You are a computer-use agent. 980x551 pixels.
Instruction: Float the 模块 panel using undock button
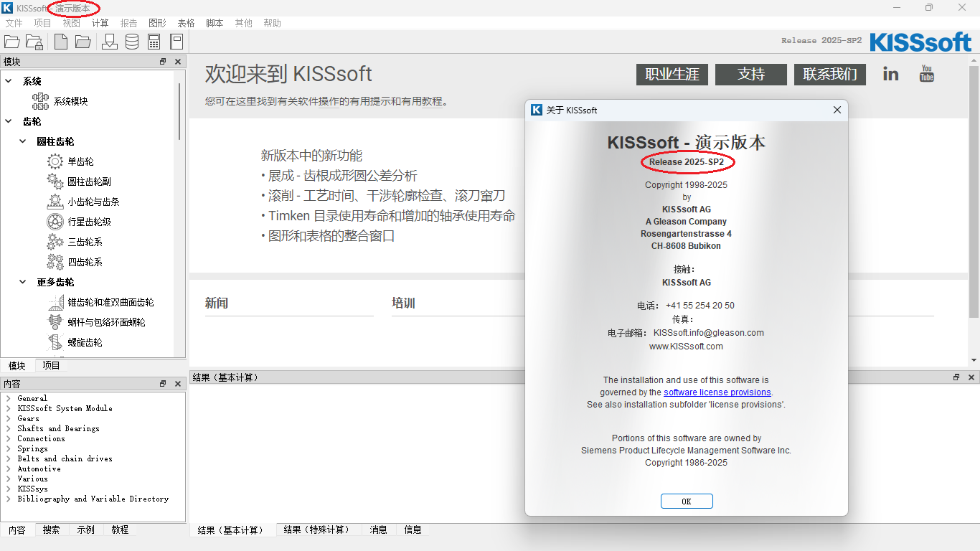(x=163, y=62)
